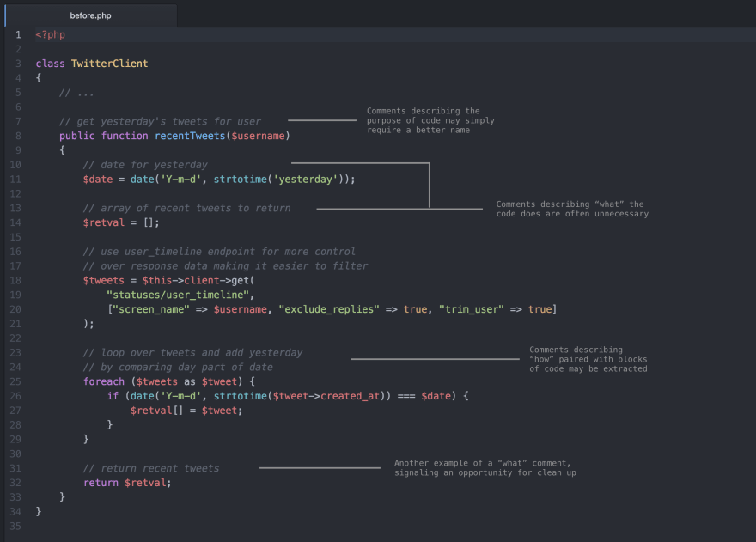
Task: Click $retval[] on line 27
Action: (157, 411)
